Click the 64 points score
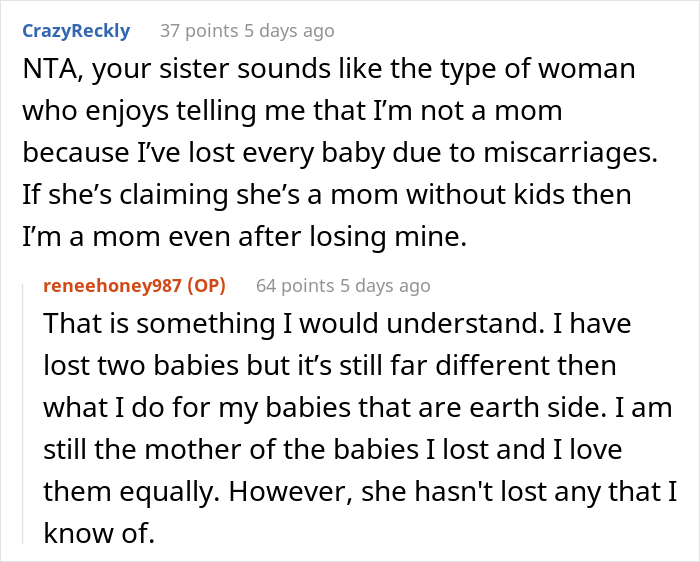This screenshot has width=700, height=562. [295, 285]
